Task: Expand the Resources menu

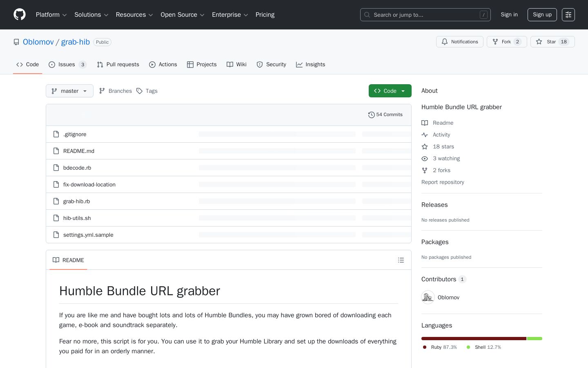Action: click(134, 15)
